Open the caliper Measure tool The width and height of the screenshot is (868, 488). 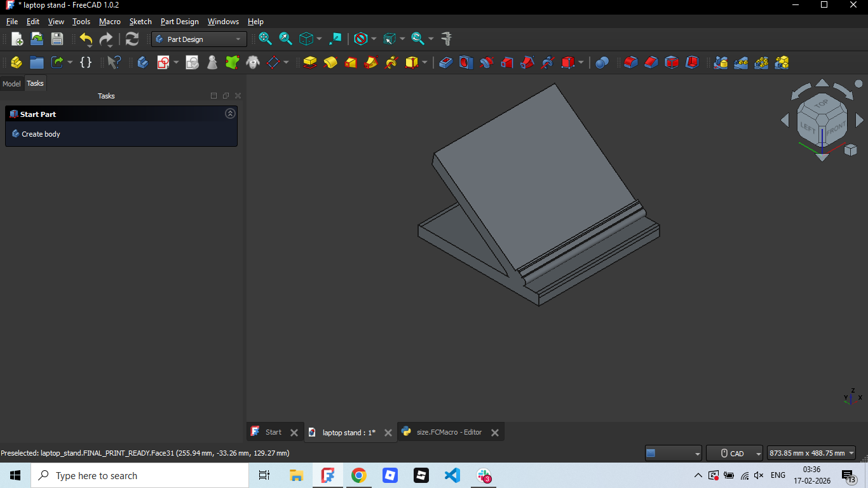(x=447, y=39)
